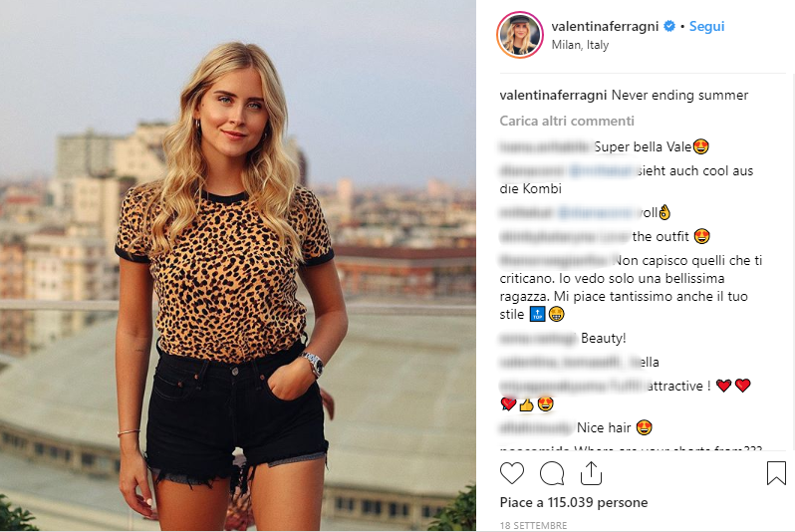Click the share arrow icon
This screenshot has width=795, height=532.
(591, 472)
